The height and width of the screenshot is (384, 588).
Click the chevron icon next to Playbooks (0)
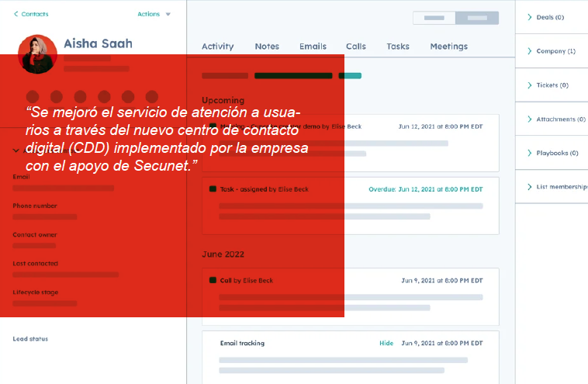529,153
